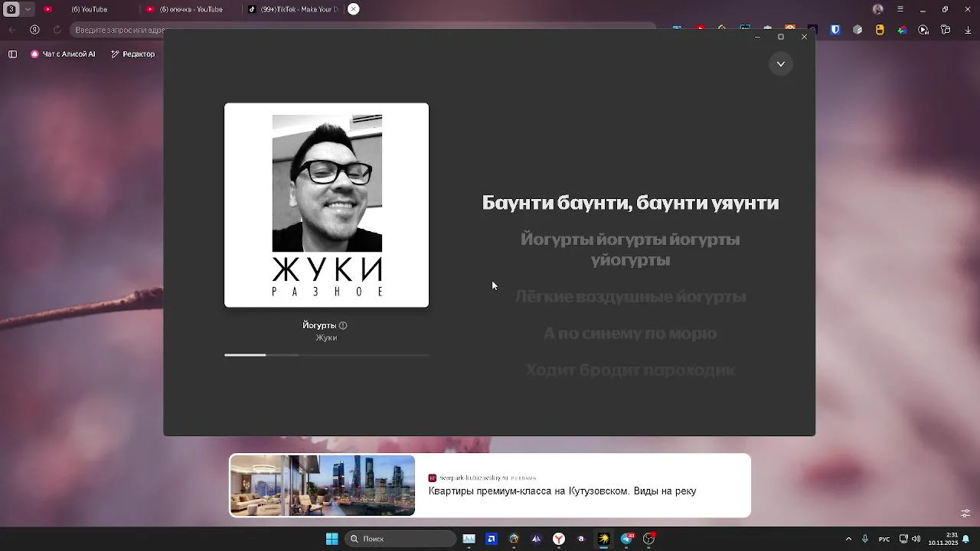Open the colorful pinwheel extension icon

click(x=902, y=30)
